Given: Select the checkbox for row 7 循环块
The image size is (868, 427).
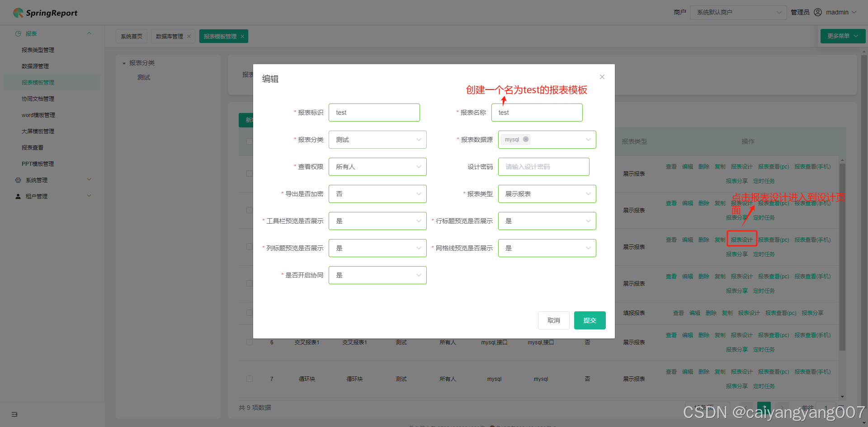Looking at the screenshot, I should coord(249,379).
